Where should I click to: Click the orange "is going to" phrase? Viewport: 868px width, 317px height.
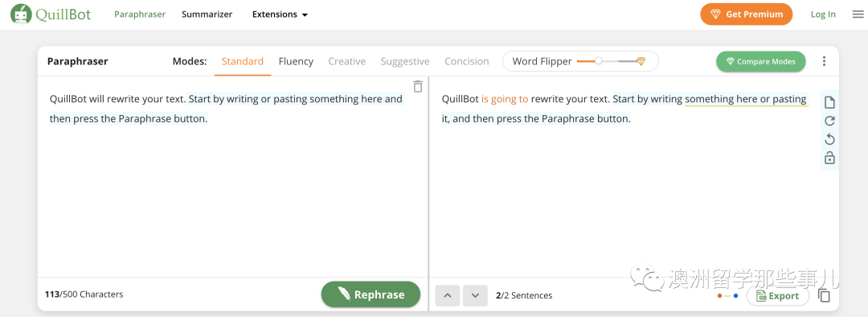pyautogui.click(x=505, y=99)
